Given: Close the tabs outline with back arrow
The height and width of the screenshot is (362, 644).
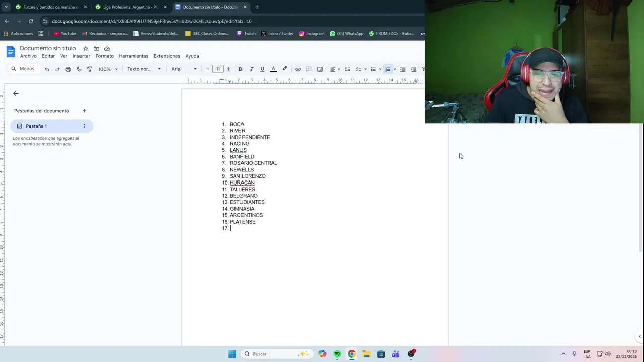Looking at the screenshot, I should point(16,93).
